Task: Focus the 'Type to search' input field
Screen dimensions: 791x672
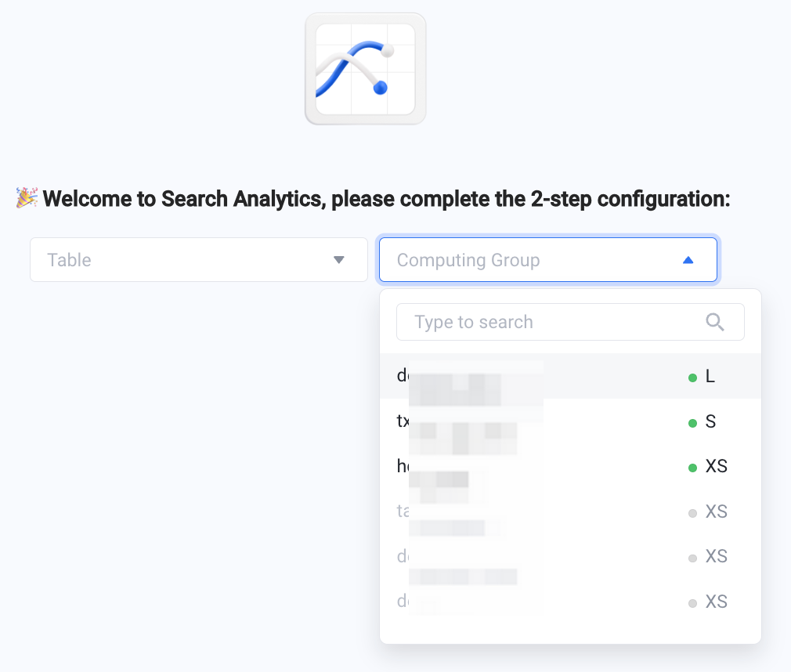Action: coord(570,322)
